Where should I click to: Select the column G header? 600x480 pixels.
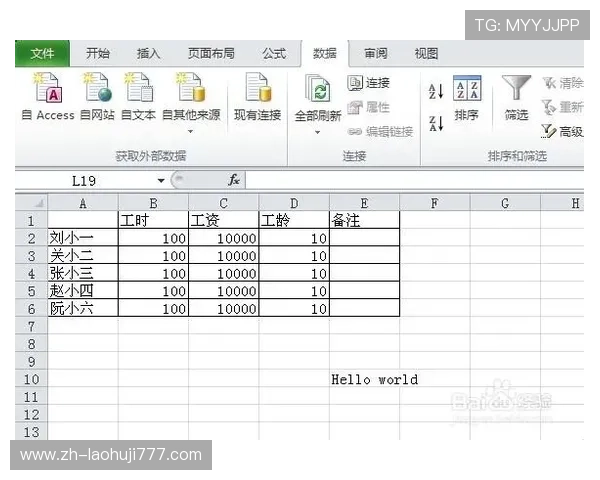tap(505, 203)
